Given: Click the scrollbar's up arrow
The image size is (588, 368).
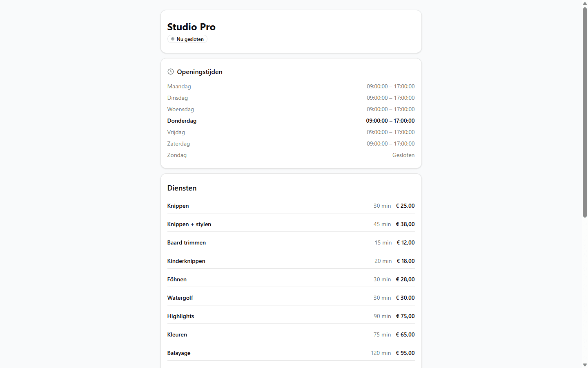Looking at the screenshot, I should coord(585,3).
